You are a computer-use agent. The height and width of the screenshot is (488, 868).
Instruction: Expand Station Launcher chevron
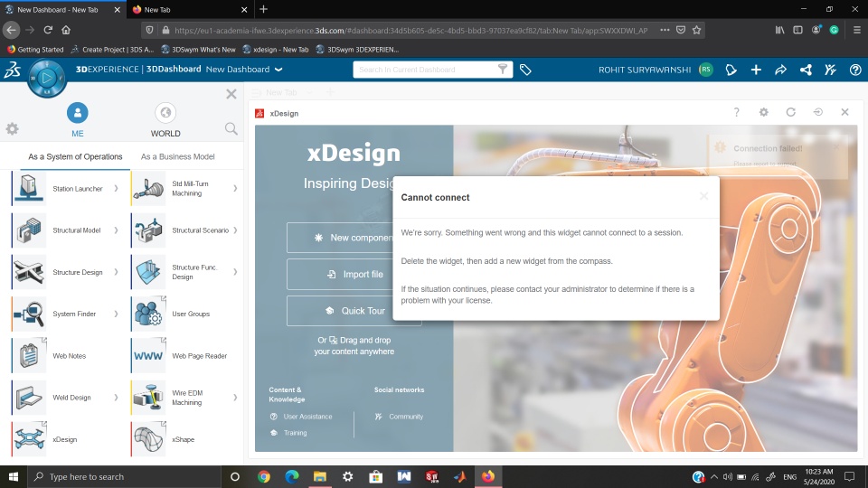tap(117, 189)
